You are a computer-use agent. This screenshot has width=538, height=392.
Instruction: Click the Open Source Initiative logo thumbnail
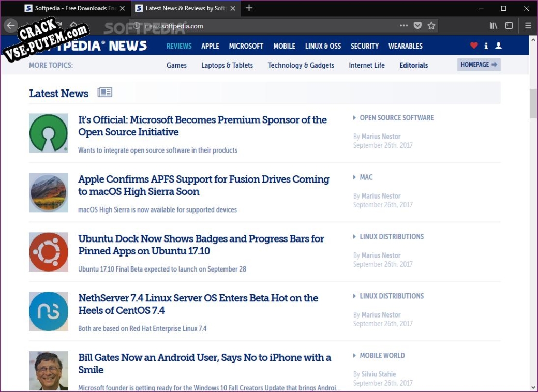coord(49,133)
